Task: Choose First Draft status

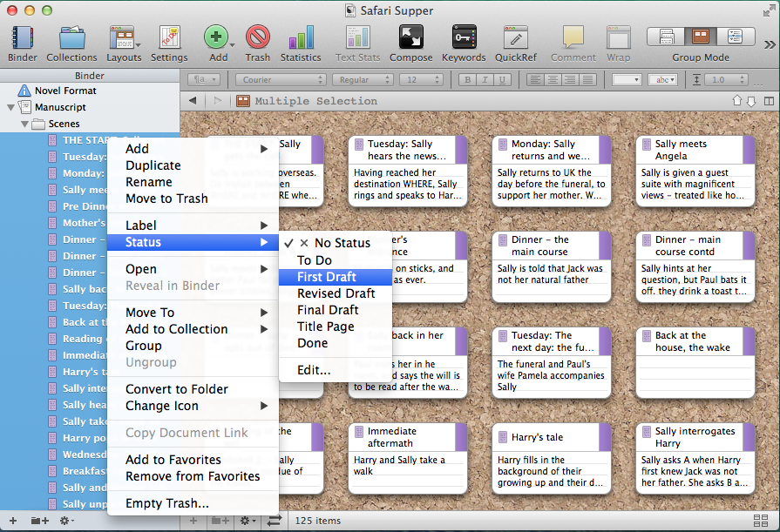Action: tap(336, 277)
